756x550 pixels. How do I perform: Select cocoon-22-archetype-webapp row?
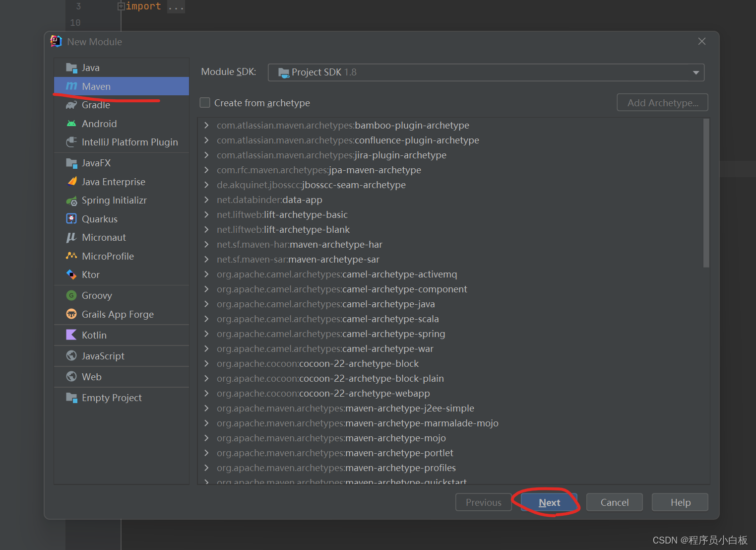point(450,393)
